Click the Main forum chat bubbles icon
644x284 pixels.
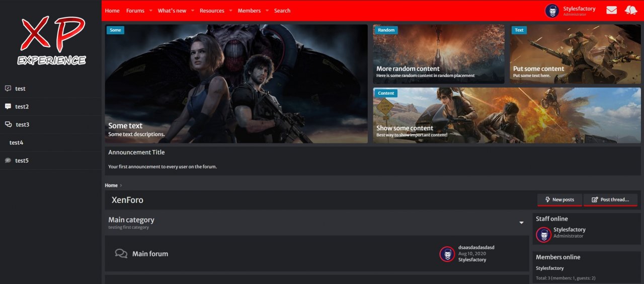pos(121,254)
